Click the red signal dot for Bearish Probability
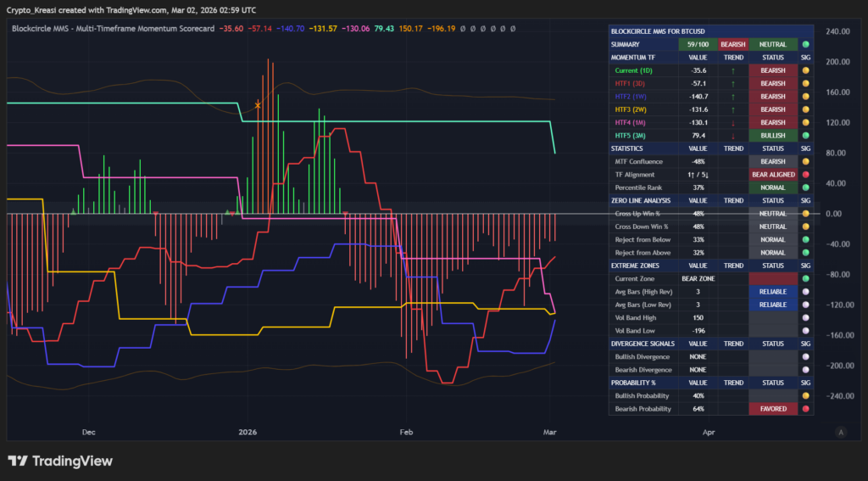The width and height of the screenshot is (868, 481). [x=805, y=409]
